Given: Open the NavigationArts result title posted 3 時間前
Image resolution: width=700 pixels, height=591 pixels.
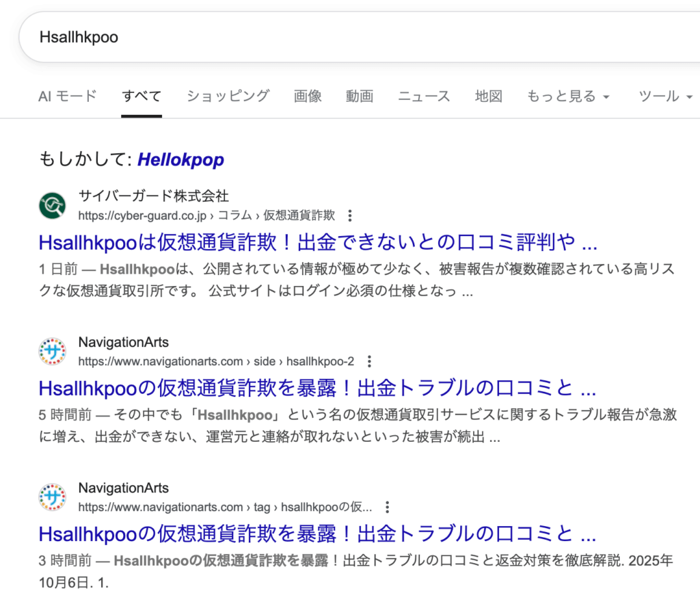Looking at the screenshot, I should [x=318, y=534].
